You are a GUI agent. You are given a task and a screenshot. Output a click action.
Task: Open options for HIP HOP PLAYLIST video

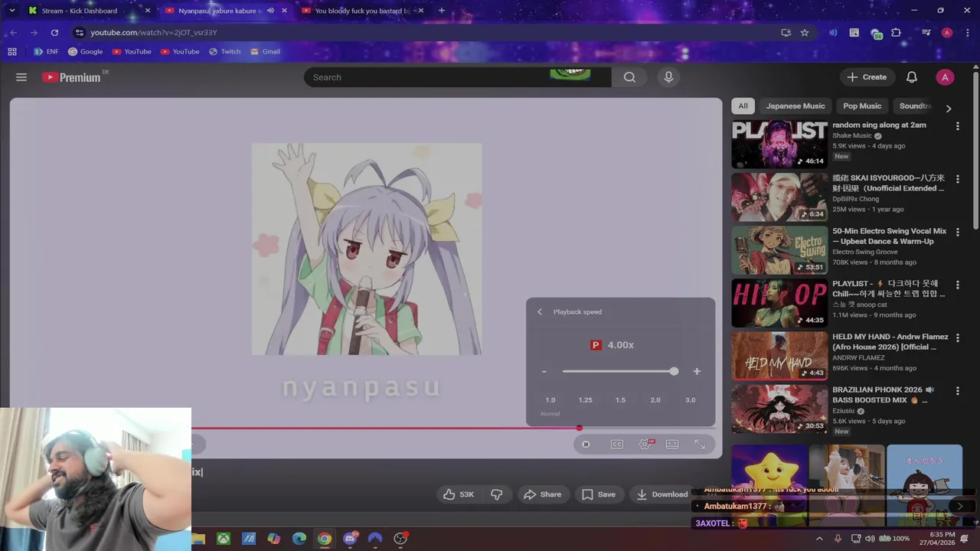(957, 284)
